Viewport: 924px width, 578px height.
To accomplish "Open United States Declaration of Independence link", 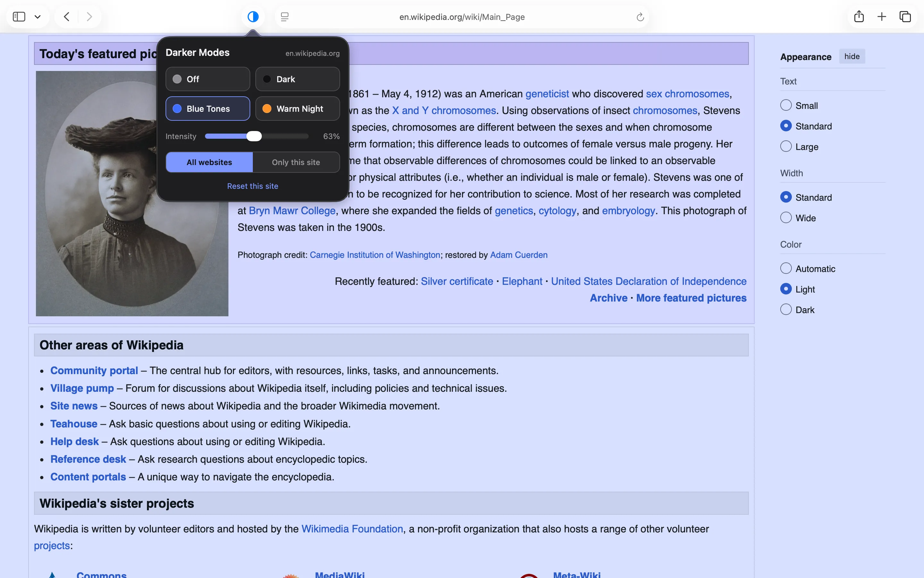I will pyautogui.click(x=648, y=281).
